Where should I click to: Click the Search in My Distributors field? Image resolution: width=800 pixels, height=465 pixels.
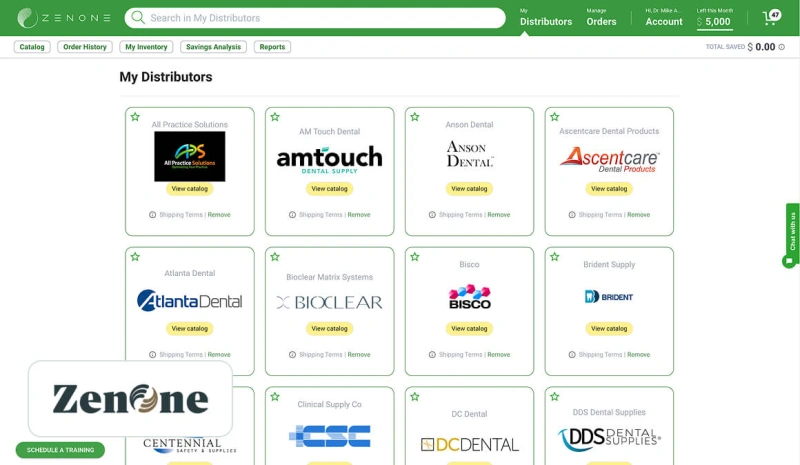click(320, 18)
